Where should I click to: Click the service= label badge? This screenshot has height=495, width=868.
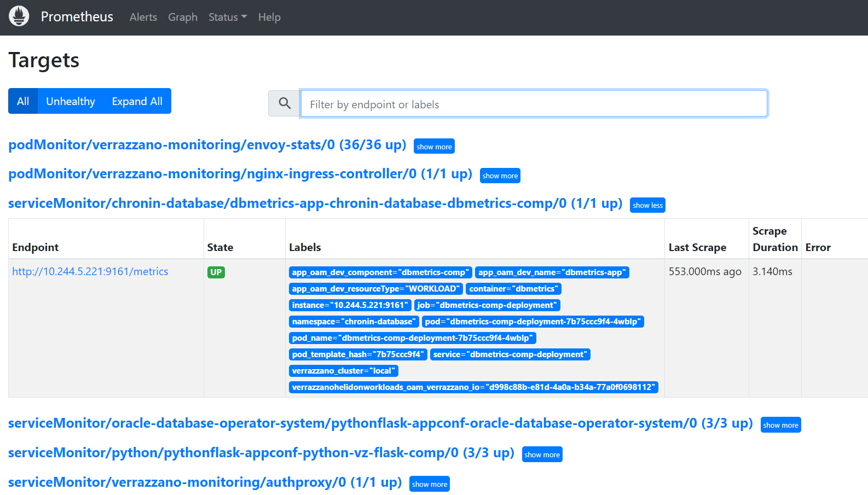click(510, 354)
